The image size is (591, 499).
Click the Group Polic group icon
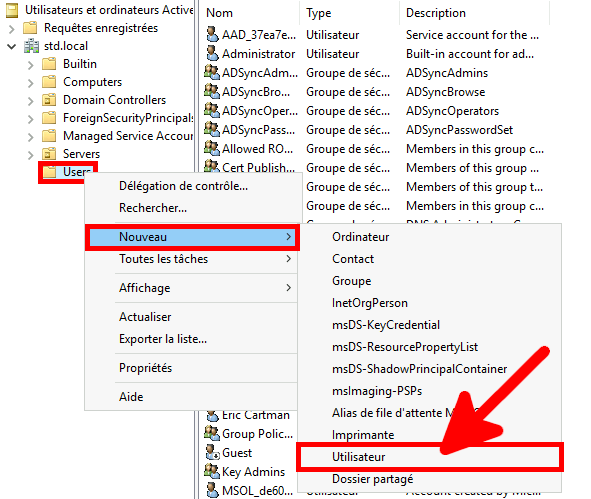pyautogui.click(x=212, y=433)
